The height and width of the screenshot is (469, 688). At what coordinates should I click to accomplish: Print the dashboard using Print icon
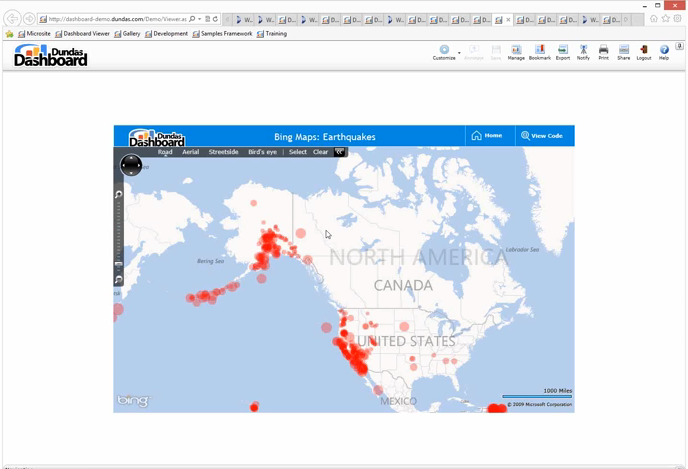click(x=603, y=50)
